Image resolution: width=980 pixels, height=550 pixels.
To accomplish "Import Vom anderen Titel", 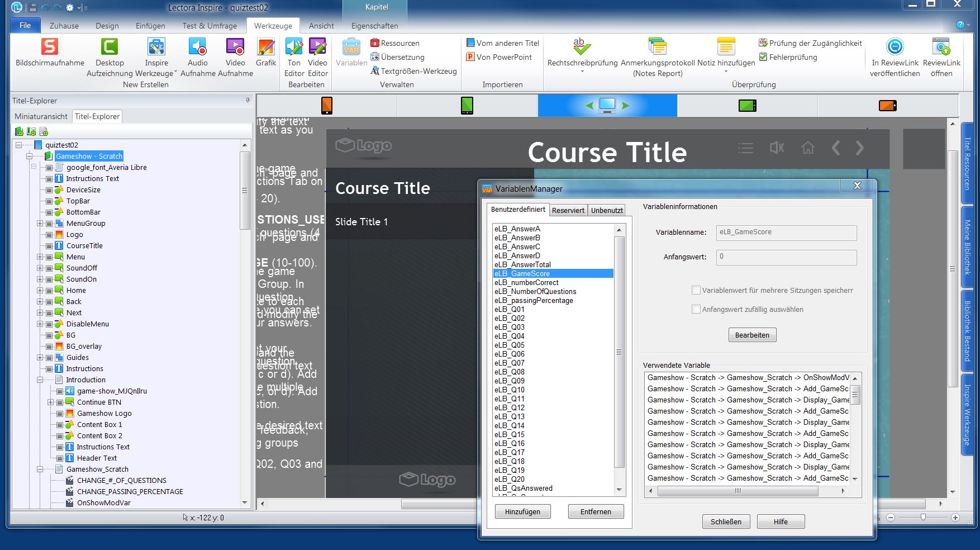I will pyautogui.click(x=503, y=43).
